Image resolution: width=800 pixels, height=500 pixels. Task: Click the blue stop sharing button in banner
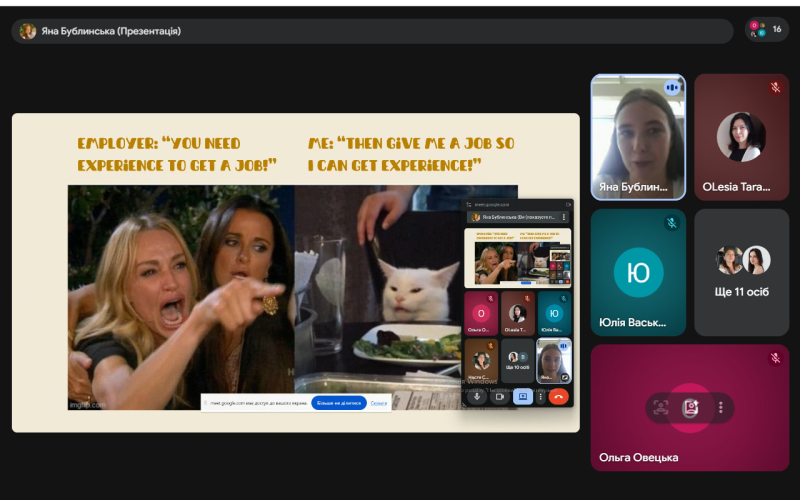339,403
